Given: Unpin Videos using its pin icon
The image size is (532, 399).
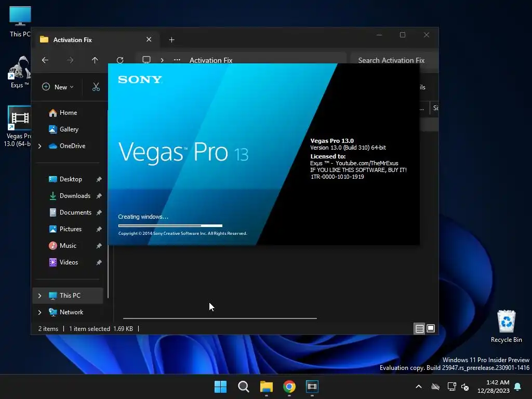Looking at the screenshot, I should (x=99, y=262).
